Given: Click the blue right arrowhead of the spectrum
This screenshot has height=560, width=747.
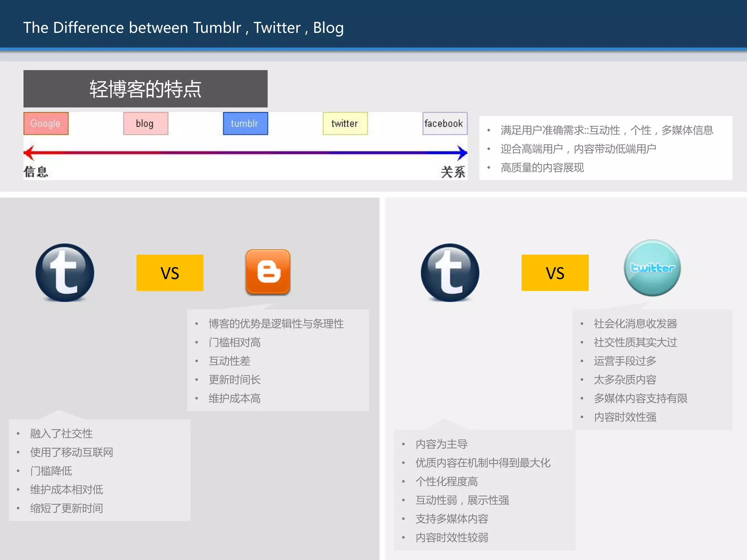Looking at the screenshot, I should (462, 153).
